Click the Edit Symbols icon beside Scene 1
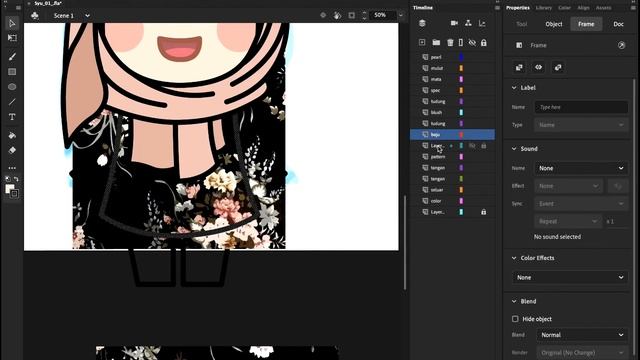The width and height of the screenshot is (640, 360). [35, 16]
